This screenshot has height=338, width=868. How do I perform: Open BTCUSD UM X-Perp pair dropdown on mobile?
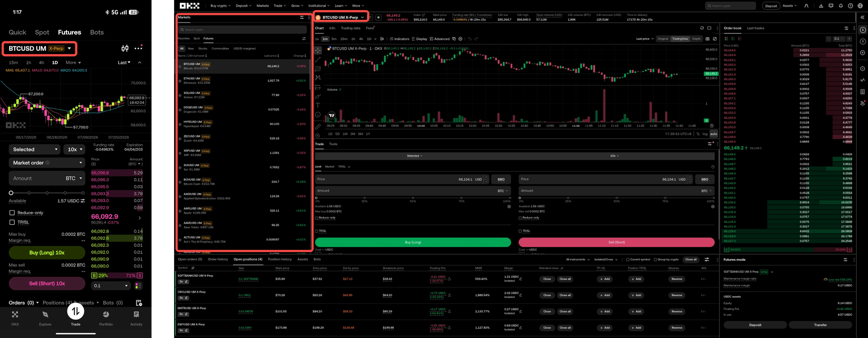point(40,48)
